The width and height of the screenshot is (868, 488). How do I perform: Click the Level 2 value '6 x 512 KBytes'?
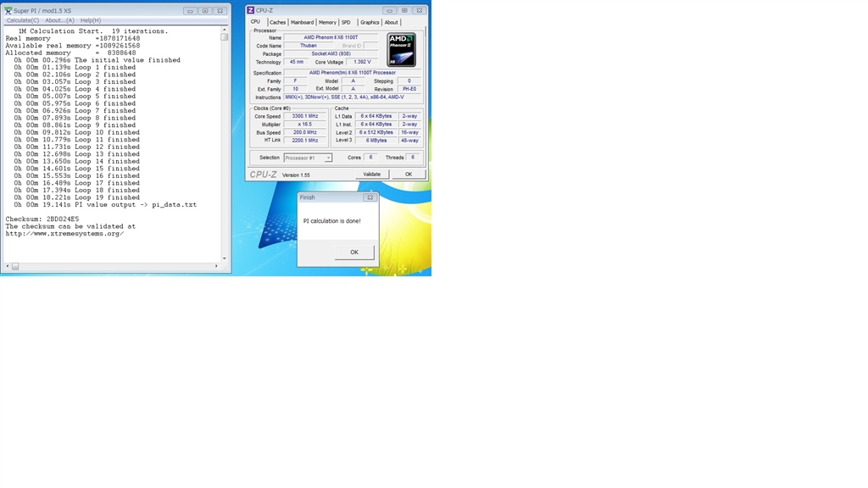coord(376,132)
